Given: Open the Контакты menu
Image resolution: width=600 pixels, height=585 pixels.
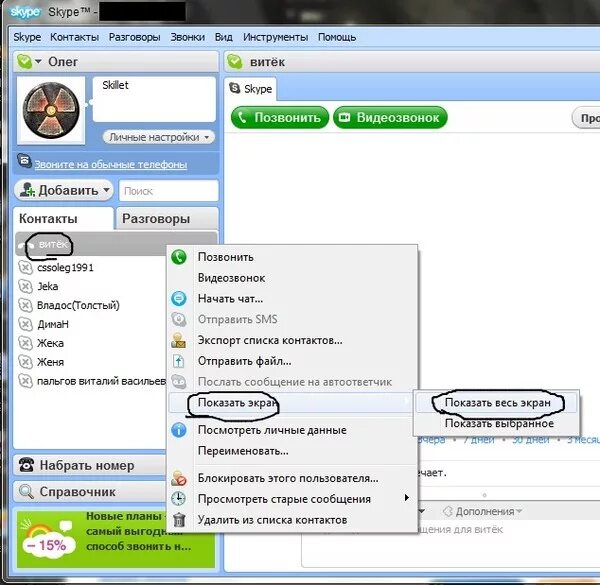Looking at the screenshot, I should (75, 37).
